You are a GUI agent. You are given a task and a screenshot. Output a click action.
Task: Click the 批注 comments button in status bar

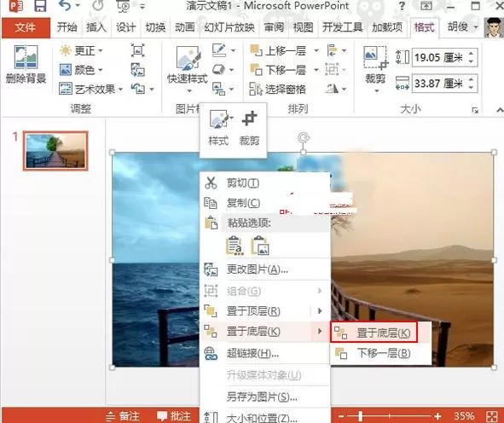[174, 416]
